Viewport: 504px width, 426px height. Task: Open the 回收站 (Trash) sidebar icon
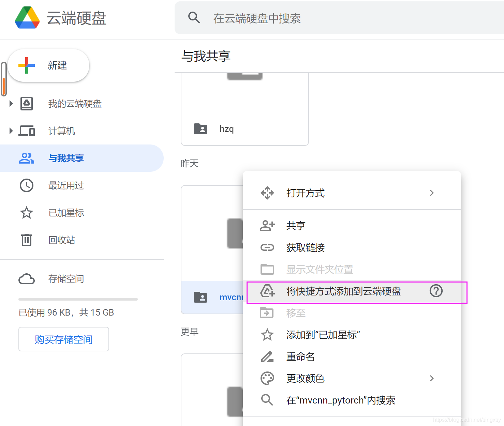tap(27, 240)
